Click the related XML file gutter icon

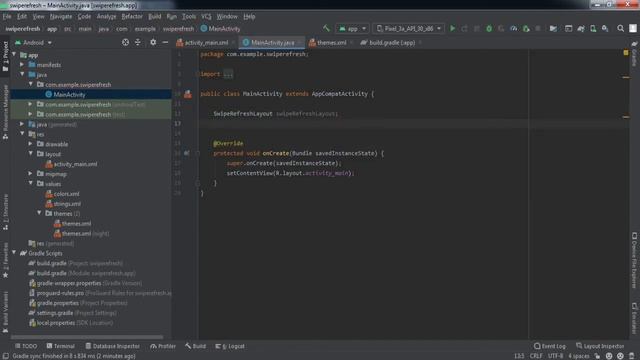(x=188, y=94)
